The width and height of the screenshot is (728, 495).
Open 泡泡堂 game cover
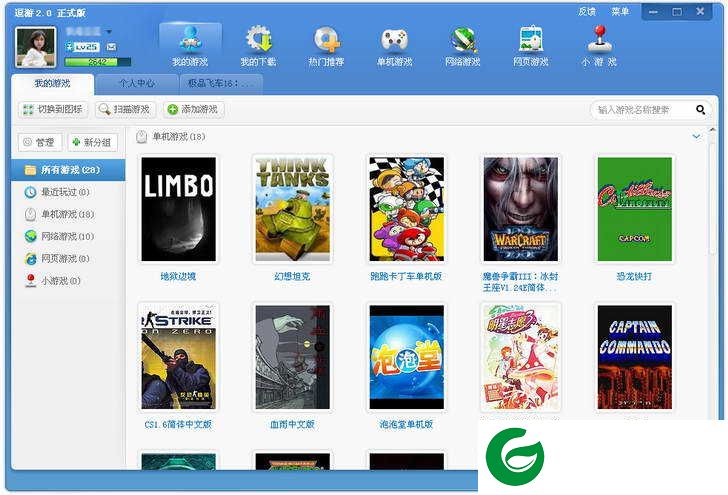point(407,357)
